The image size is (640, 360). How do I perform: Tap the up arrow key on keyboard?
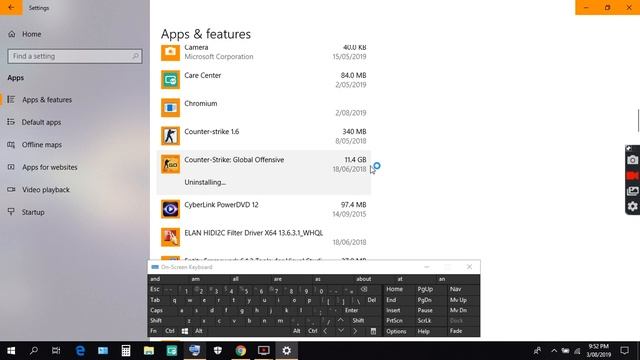(340, 320)
